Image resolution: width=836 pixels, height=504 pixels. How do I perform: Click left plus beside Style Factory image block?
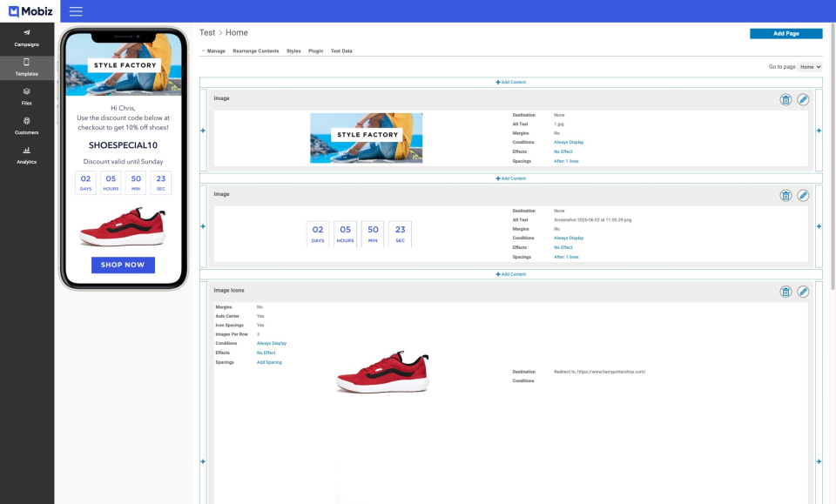(x=203, y=131)
